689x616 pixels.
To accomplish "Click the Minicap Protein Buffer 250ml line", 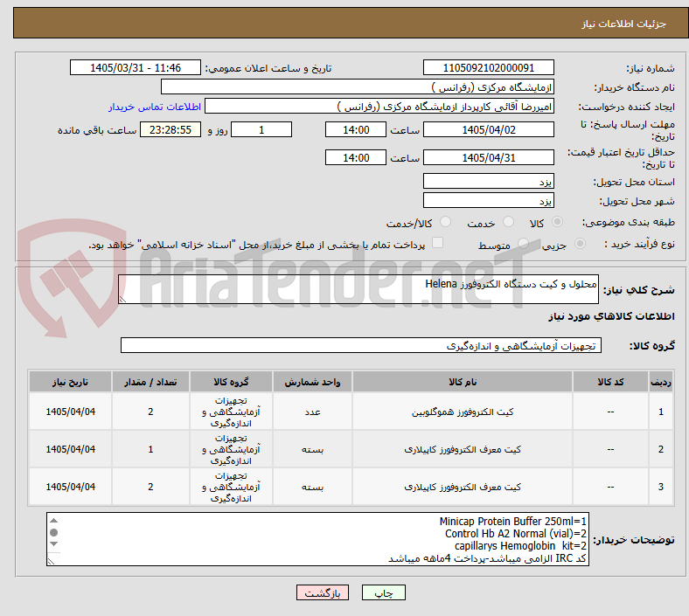I will pyautogui.click(x=512, y=521).
